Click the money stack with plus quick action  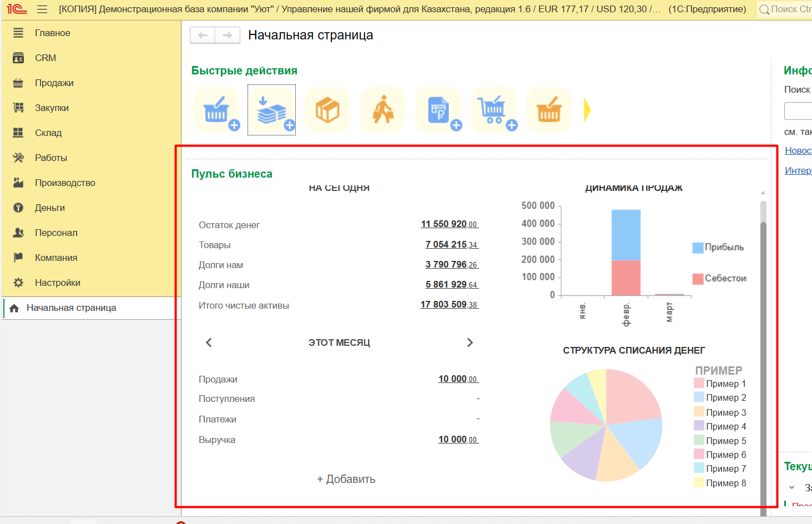tap(271, 110)
